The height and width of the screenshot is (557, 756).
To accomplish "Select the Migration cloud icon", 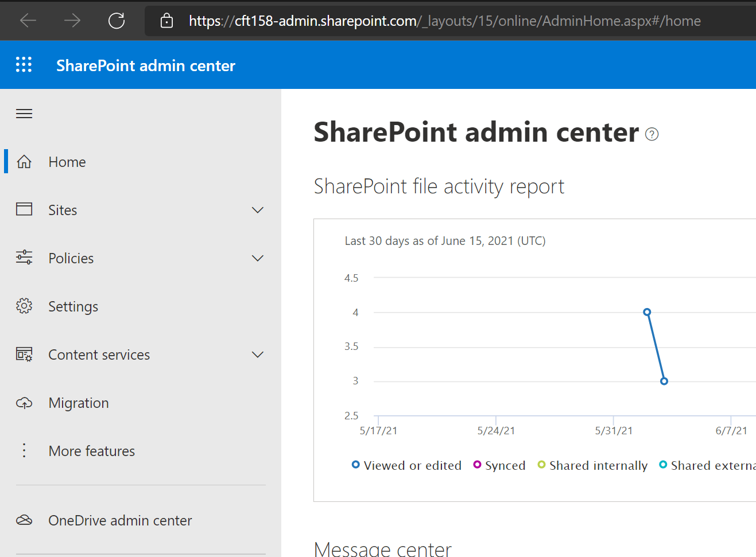I will click(x=24, y=402).
